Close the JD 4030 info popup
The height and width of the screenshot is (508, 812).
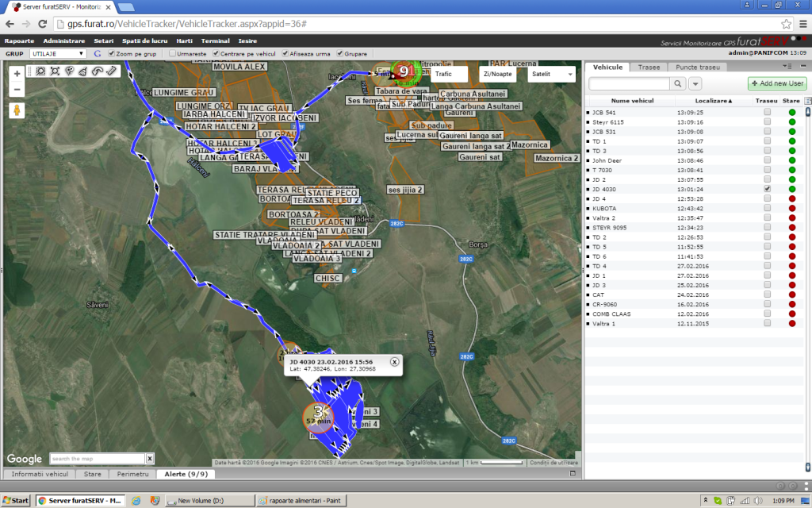pyautogui.click(x=394, y=362)
